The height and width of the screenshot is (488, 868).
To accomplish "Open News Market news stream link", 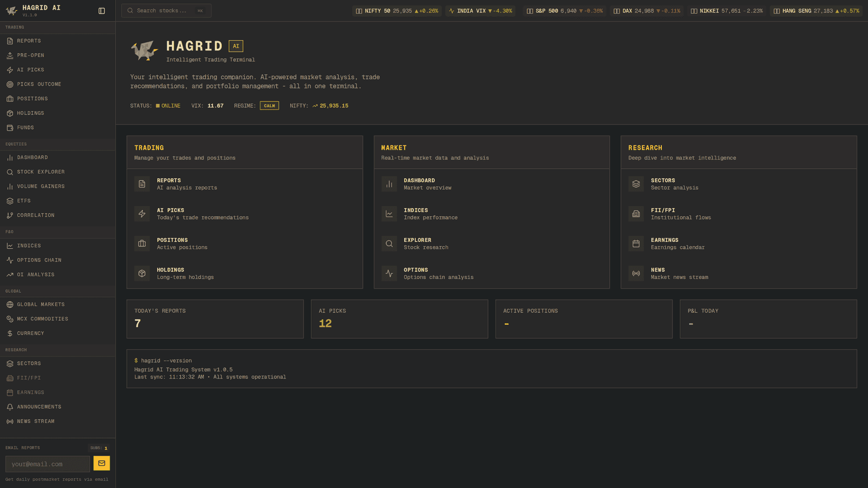I will coord(738,273).
